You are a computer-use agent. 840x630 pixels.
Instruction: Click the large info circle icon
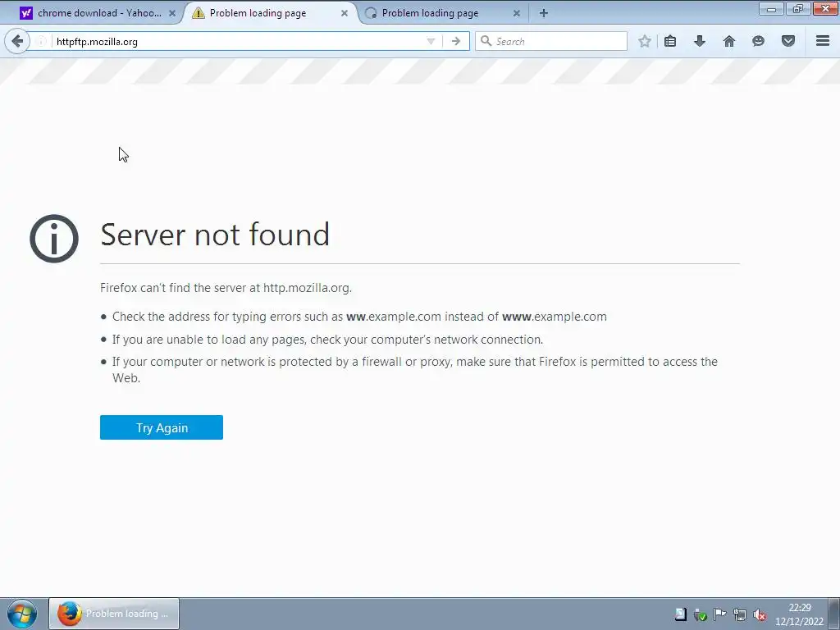click(54, 239)
